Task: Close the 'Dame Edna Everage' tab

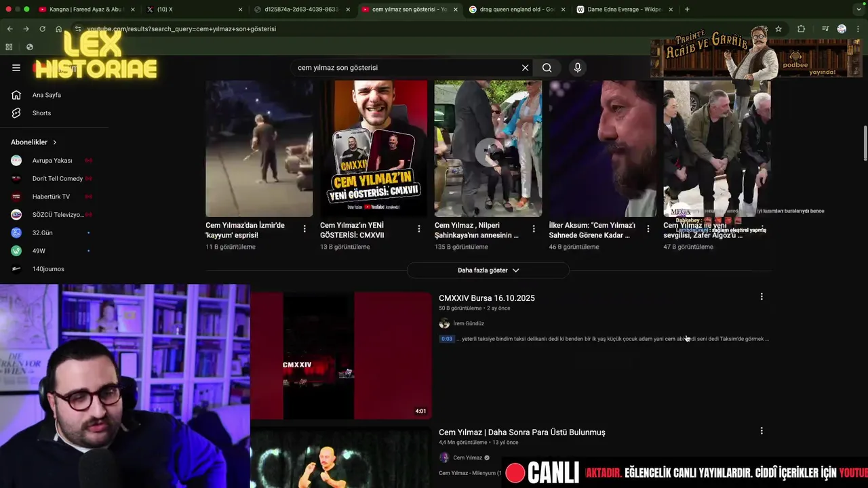Action: point(670,9)
